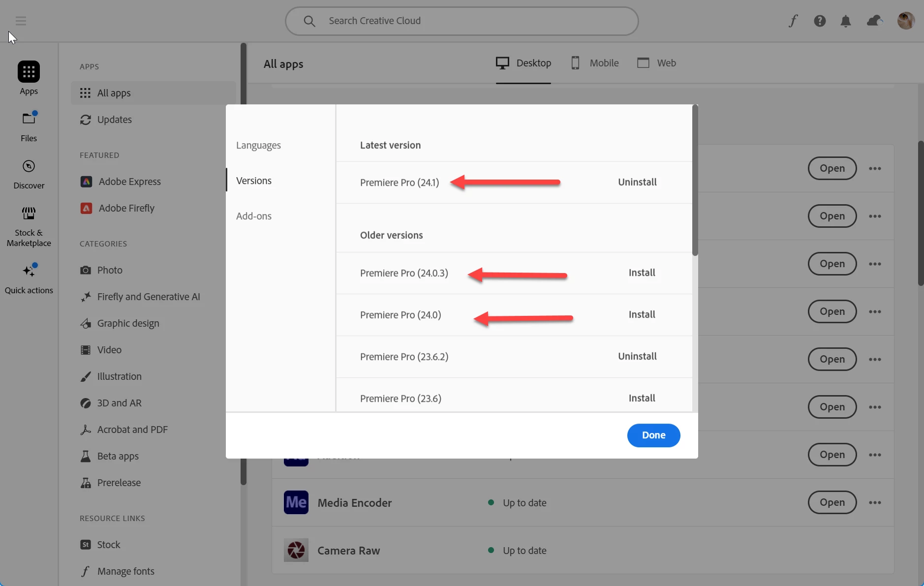Switch to the Desktop tab
This screenshot has width=924, height=586.
click(524, 63)
